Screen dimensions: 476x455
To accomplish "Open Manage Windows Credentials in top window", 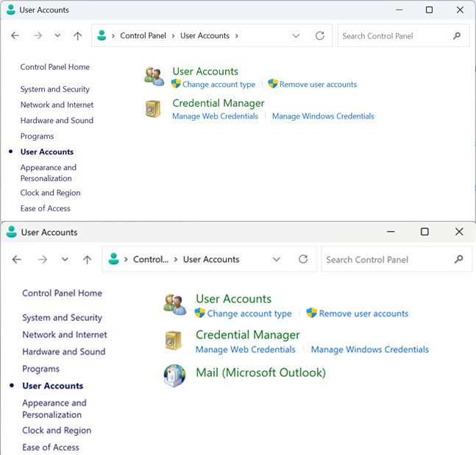I will (x=323, y=116).
